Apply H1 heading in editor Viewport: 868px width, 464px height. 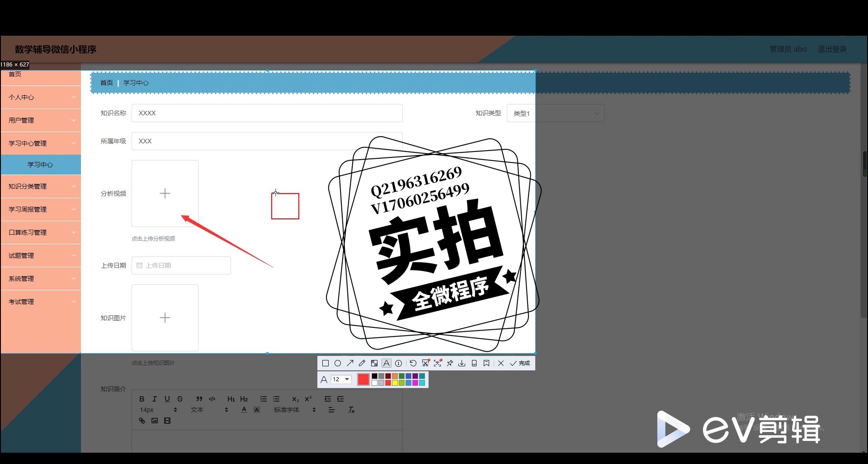coord(231,399)
